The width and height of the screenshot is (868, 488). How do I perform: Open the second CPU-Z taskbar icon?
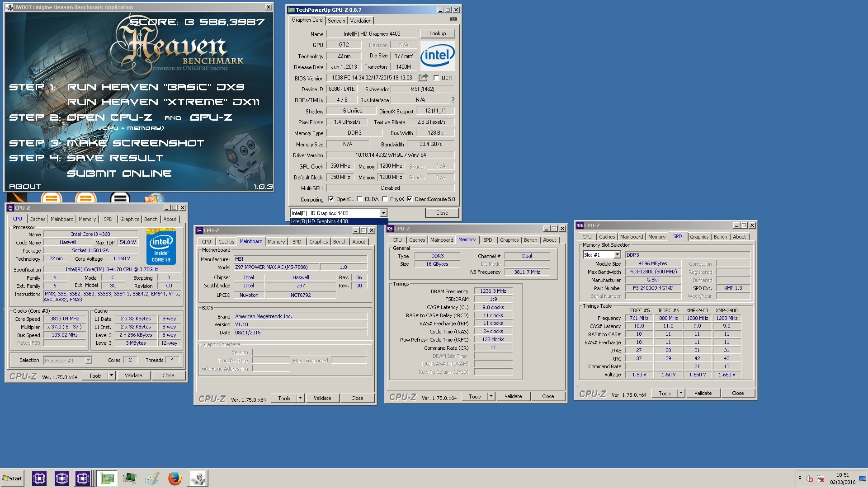point(61,478)
